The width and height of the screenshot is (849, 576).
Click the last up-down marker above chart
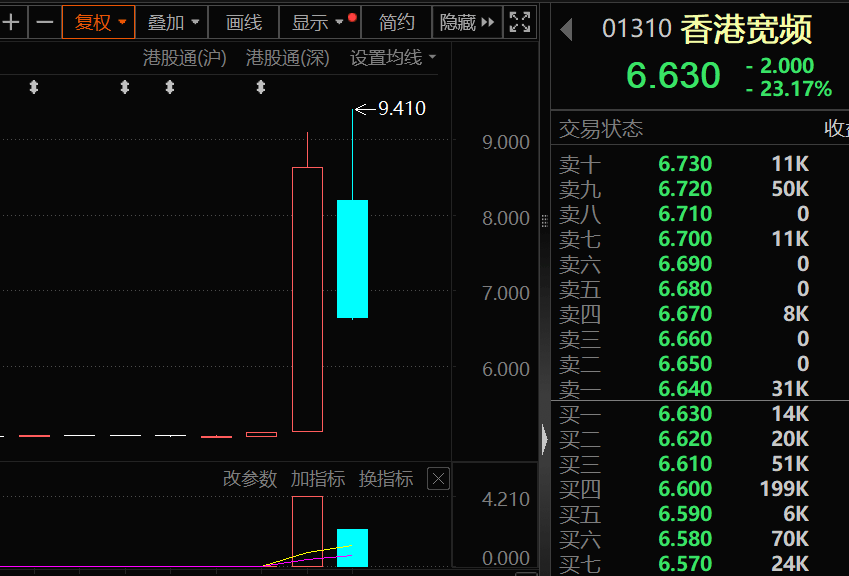pos(261,88)
